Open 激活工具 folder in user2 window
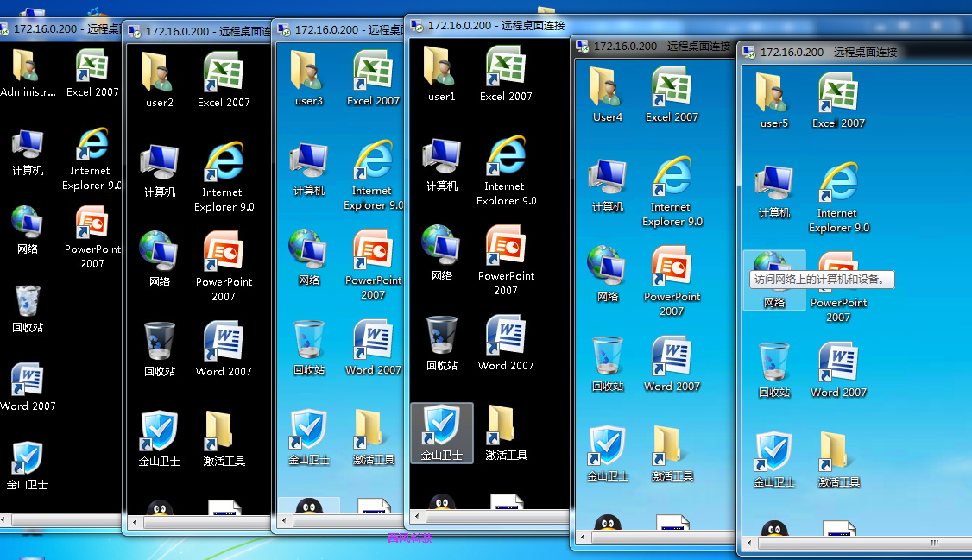The image size is (972, 560). point(224,438)
